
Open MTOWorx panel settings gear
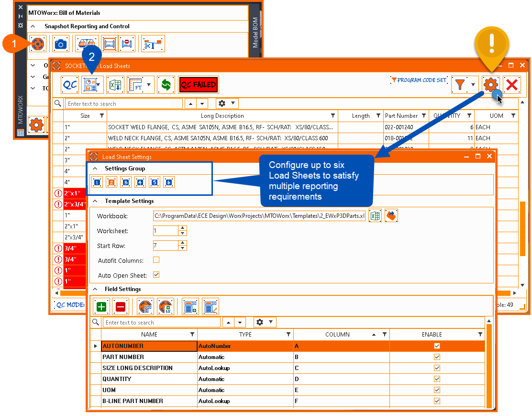point(36,125)
